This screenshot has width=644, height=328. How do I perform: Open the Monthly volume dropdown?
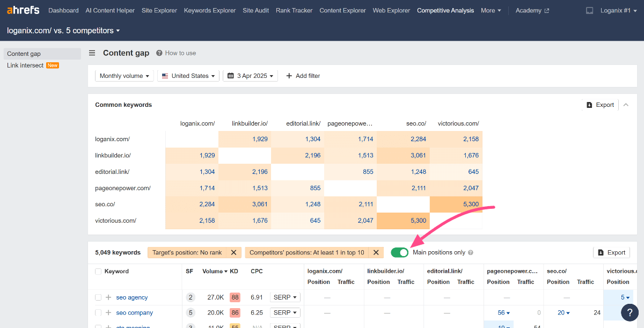tap(125, 76)
